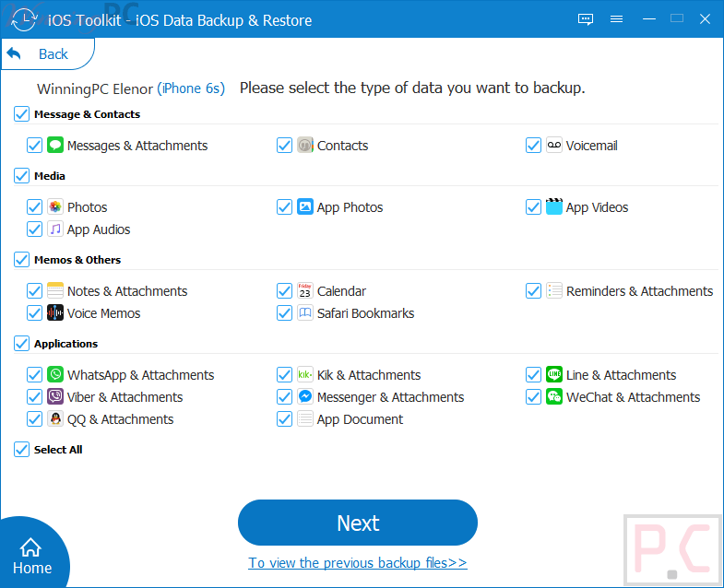
Task: Click the Messages & Attachments green icon
Action: pyautogui.click(x=55, y=145)
